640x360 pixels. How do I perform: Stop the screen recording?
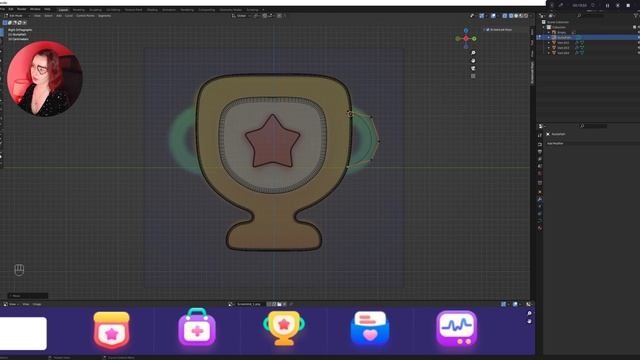[628, 5]
